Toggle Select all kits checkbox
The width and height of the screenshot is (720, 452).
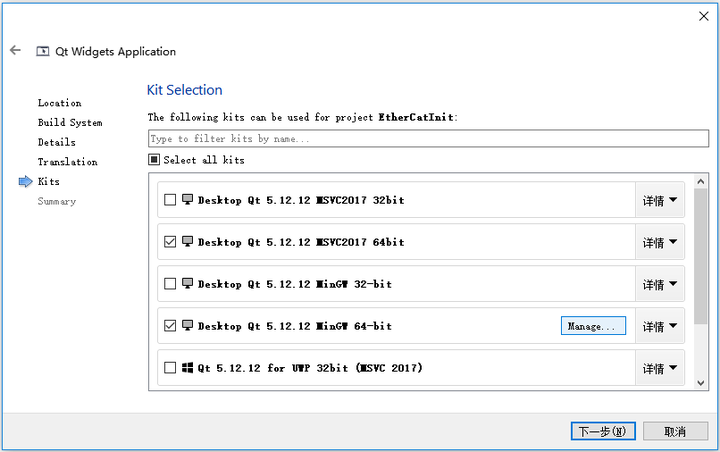pyautogui.click(x=154, y=159)
